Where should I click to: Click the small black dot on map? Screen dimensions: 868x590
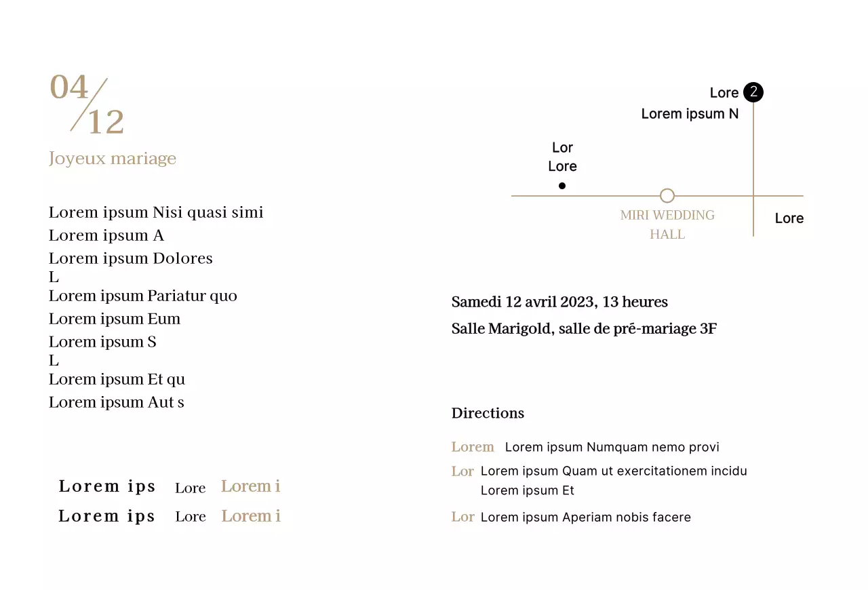pos(562,186)
